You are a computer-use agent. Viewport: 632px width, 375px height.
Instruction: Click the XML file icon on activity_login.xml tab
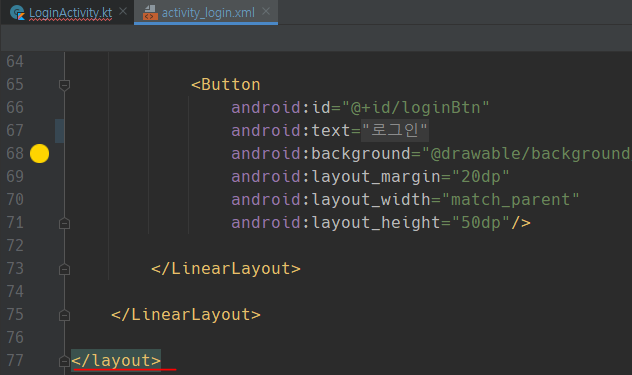[x=150, y=12]
